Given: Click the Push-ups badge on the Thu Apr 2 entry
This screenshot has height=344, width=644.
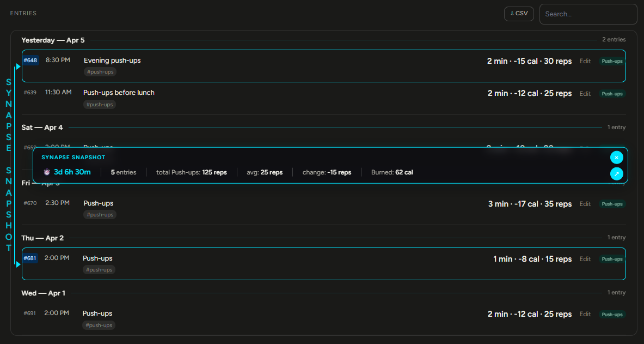Looking at the screenshot, I should (612, 259).
